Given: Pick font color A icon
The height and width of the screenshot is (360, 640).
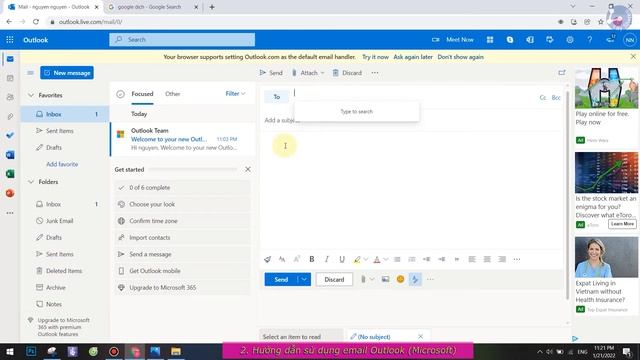Looking at the screenshot, I should coord(377,259).
